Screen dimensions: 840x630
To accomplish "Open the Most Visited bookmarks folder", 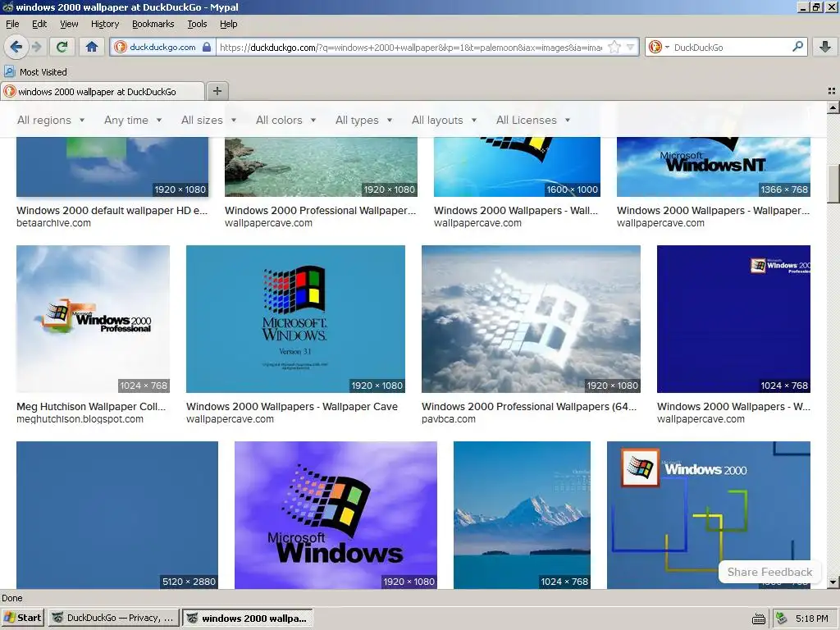I will pos(36,72).
